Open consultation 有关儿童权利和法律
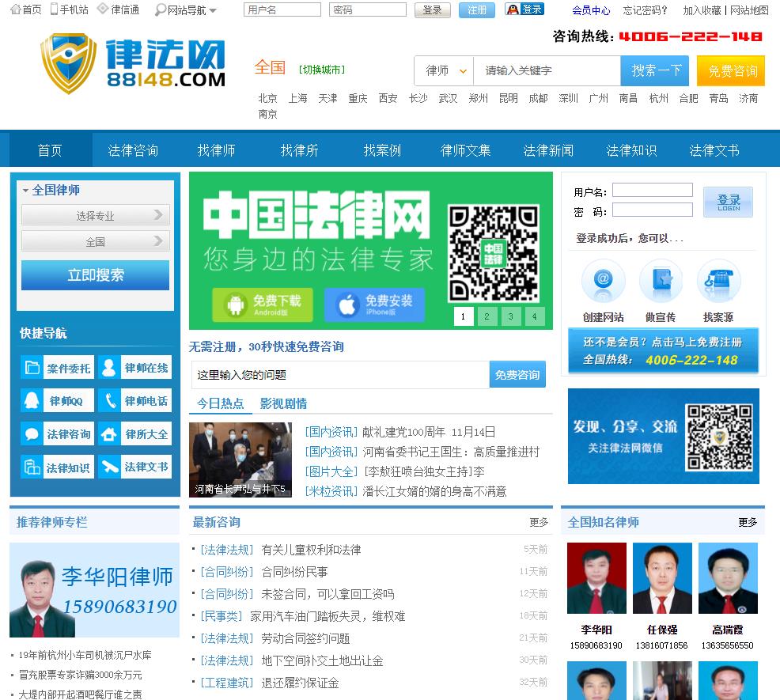Image resolution: width=780 pixels, height=700 pixels. click(x=312, y=550)
